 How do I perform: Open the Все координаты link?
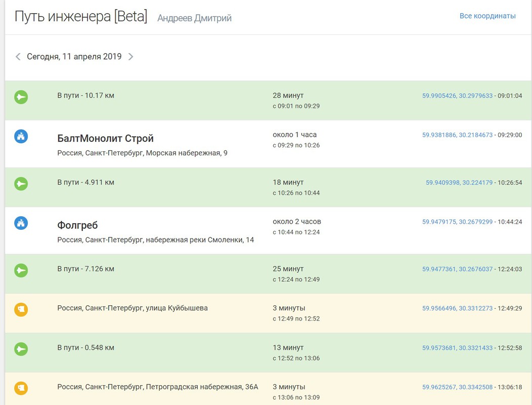(487, 16)
